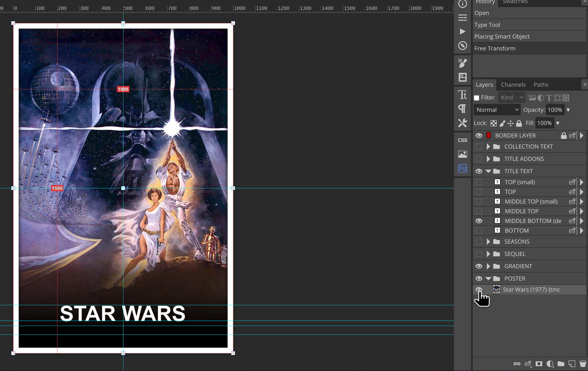This screenshot has height=371, width=588.
Task: Create a new folder group
Action: [x=561, y=364]
